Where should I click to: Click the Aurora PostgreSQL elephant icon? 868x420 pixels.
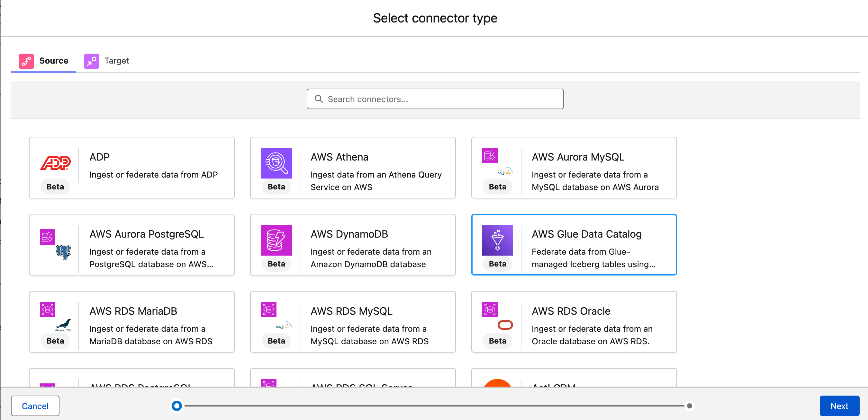(x=63, y=252)
